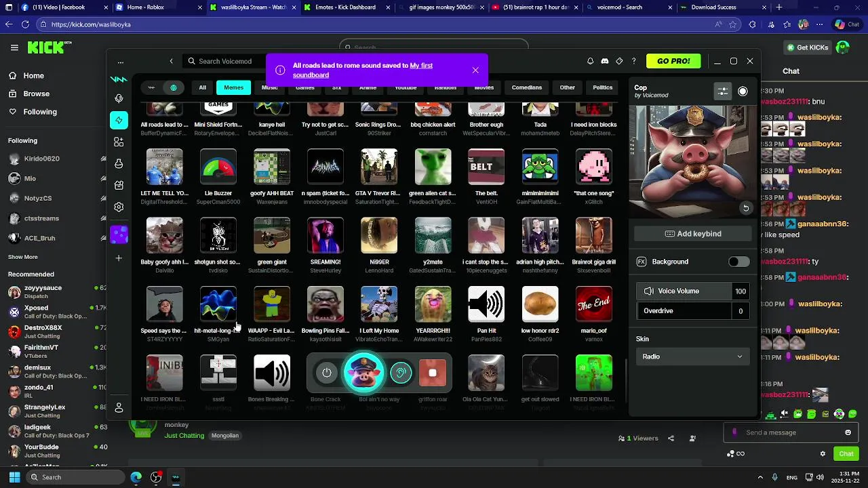
Task: Play the goofy AHH BEAT sound
Action: click(272, 167)
